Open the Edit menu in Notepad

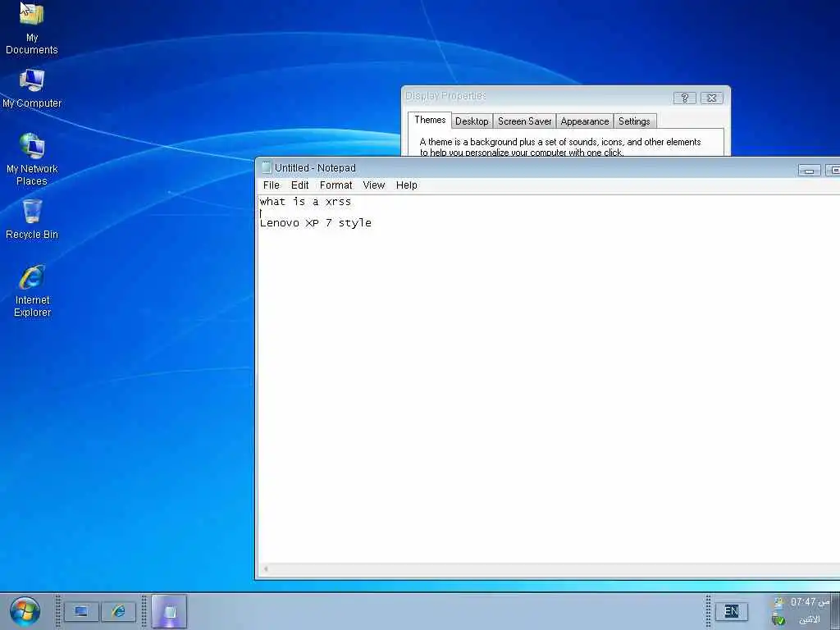pyautogui.click(x=299, y=185)
